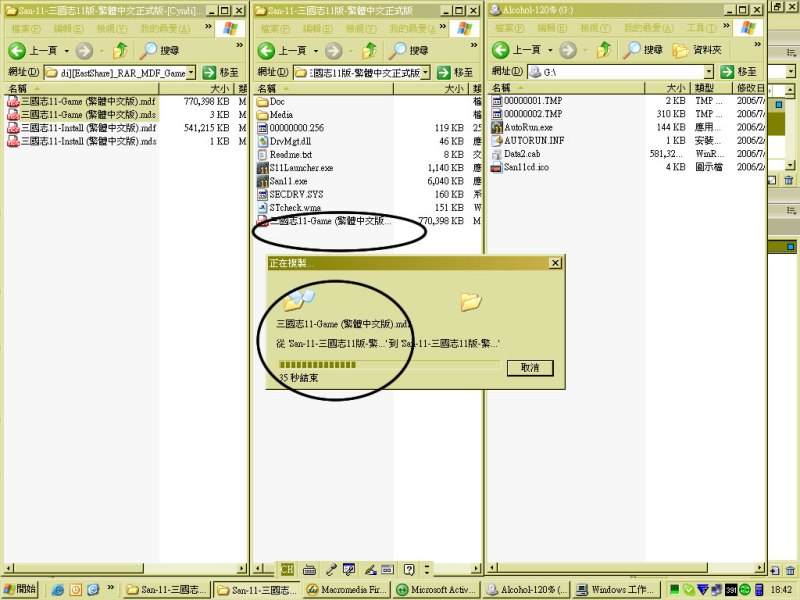Open IME help question icon
Viewport: 800px width, 600px height.
coord(409,569)
